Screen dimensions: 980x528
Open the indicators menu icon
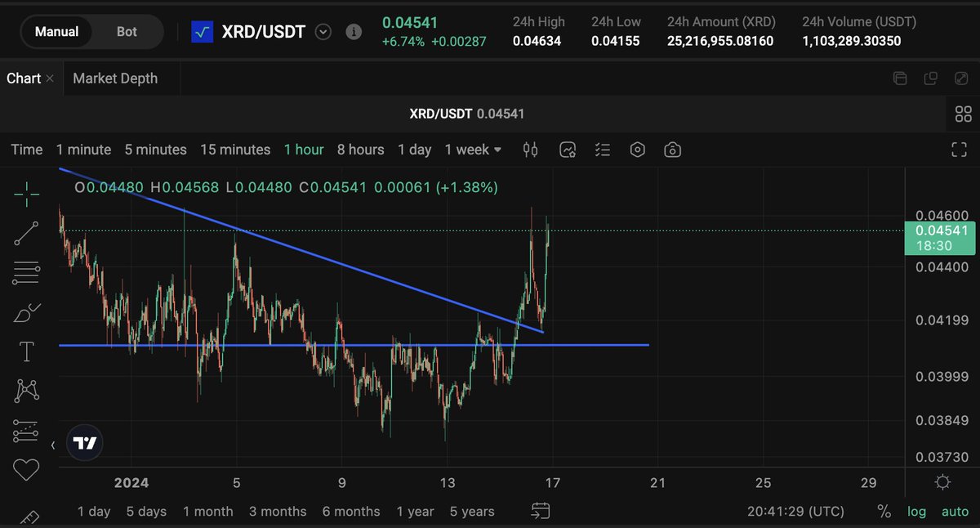tap(568, 150)
